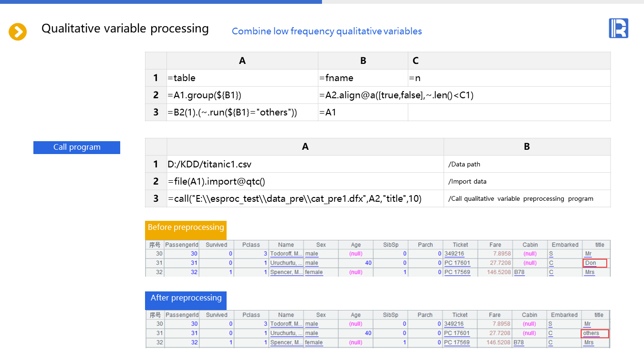Select the call cat_pre1.dfx formula cell
Viewport: 644px width, 362px height.
(305, 198)
